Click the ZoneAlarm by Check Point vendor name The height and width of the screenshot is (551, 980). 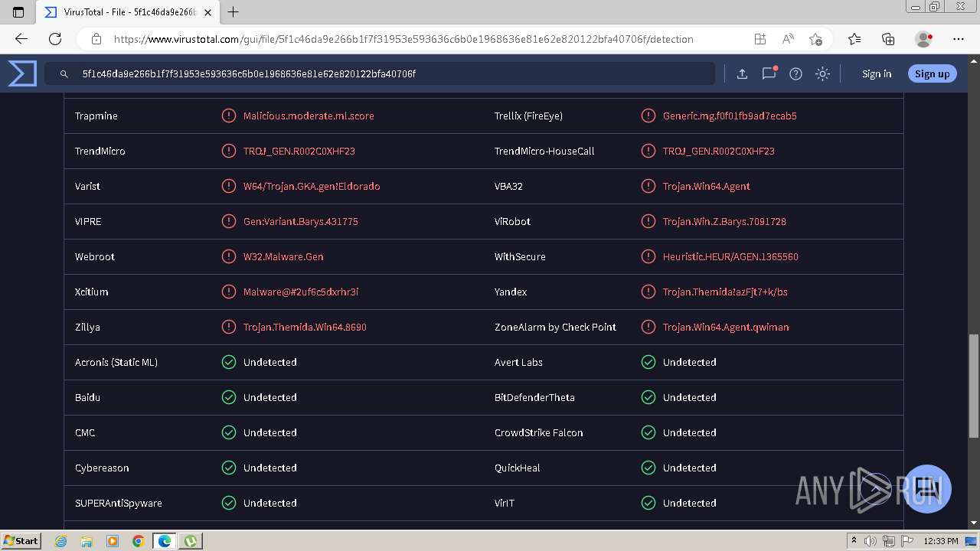click(x=555, y=327)
